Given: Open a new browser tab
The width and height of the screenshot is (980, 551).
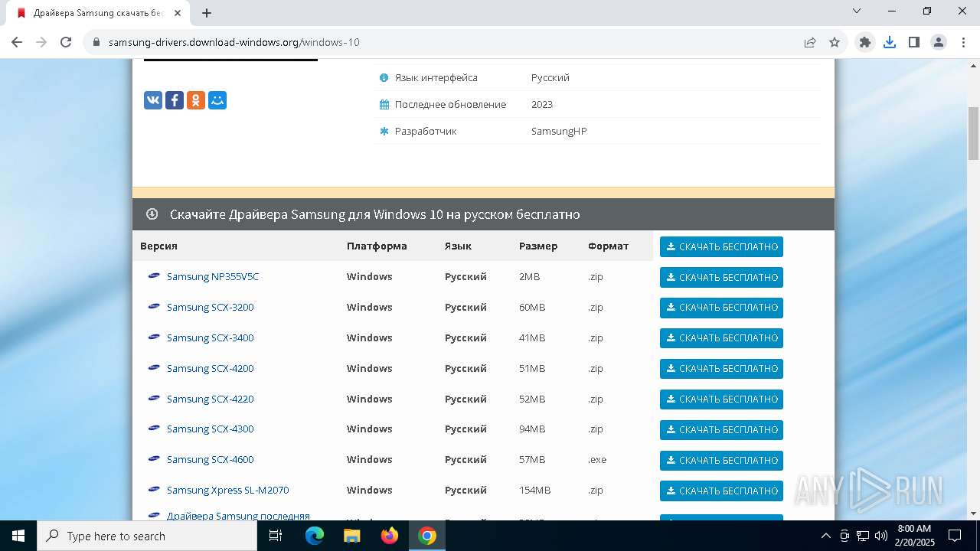Looking at the screenshot, I should coord(207,13).
